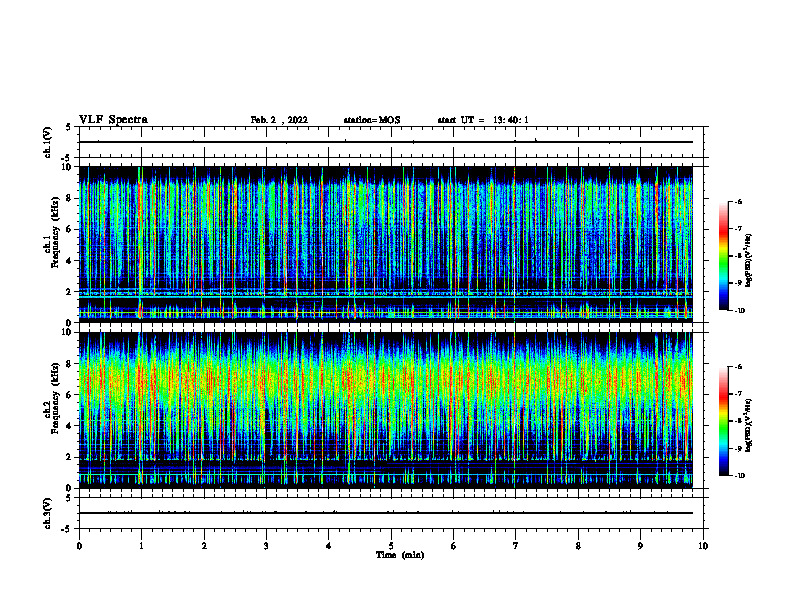Click time axis tick label "9"

coord(641,546)
